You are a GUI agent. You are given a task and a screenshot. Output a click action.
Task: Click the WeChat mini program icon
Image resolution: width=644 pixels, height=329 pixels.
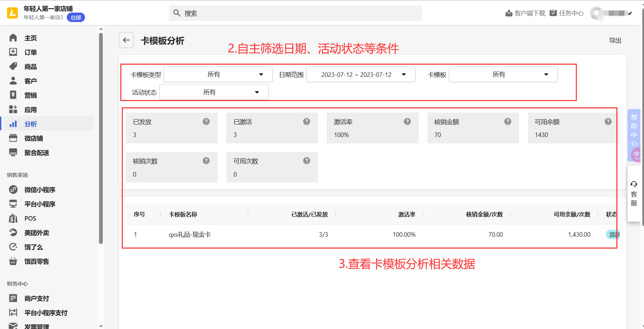click(x=13, y=189)
